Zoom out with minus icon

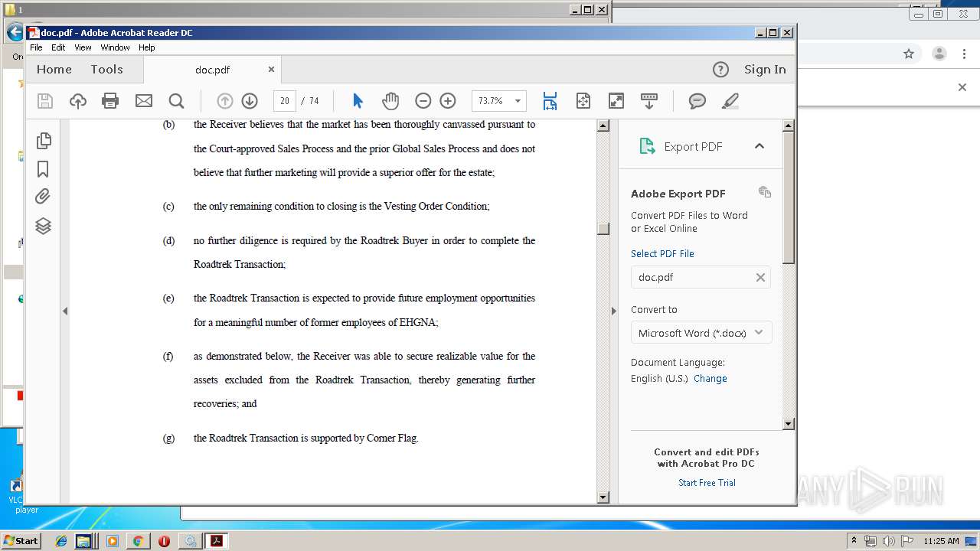tap(423, 101)
